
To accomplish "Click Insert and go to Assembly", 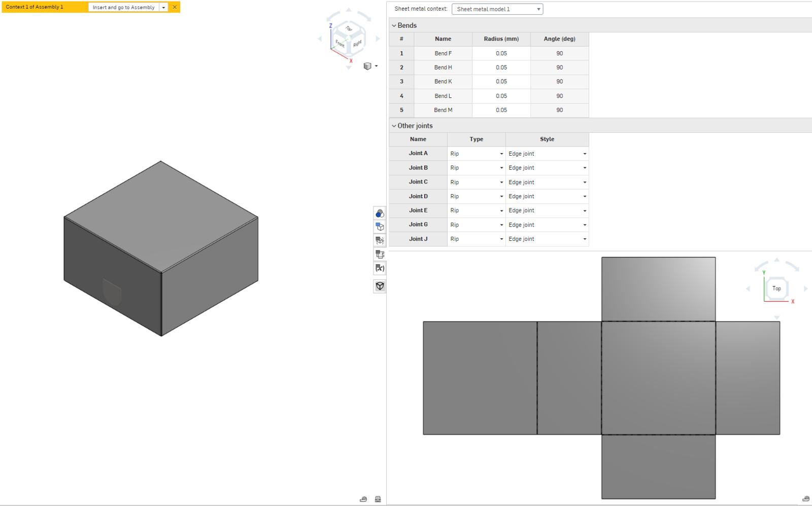I will (x=123, y=7).
